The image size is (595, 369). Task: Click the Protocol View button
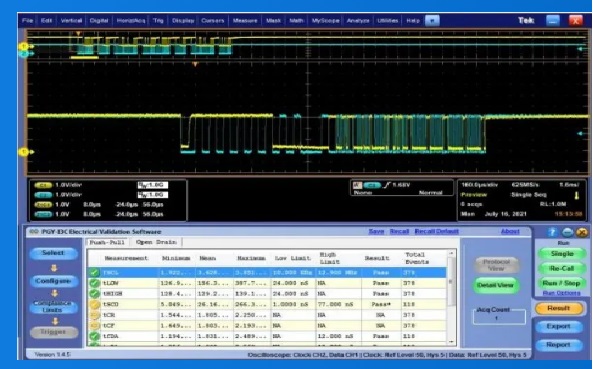pos(496,265)
